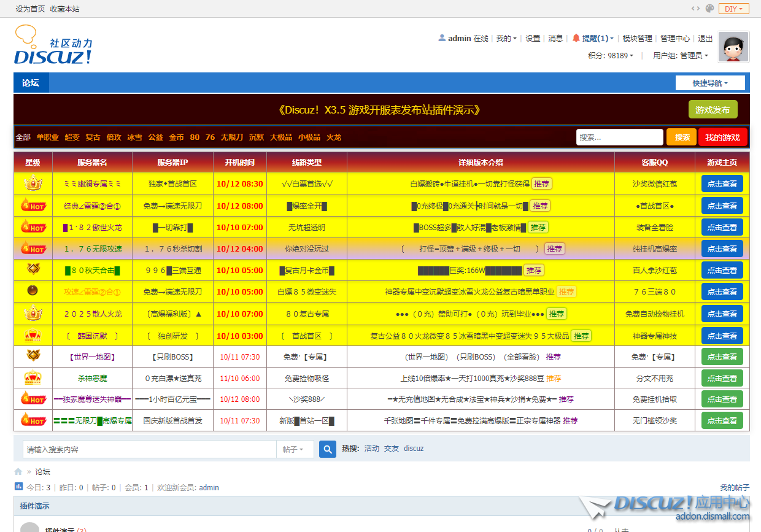Click the 游戏发布 button

pyautogui.click(x=713, y=109)
